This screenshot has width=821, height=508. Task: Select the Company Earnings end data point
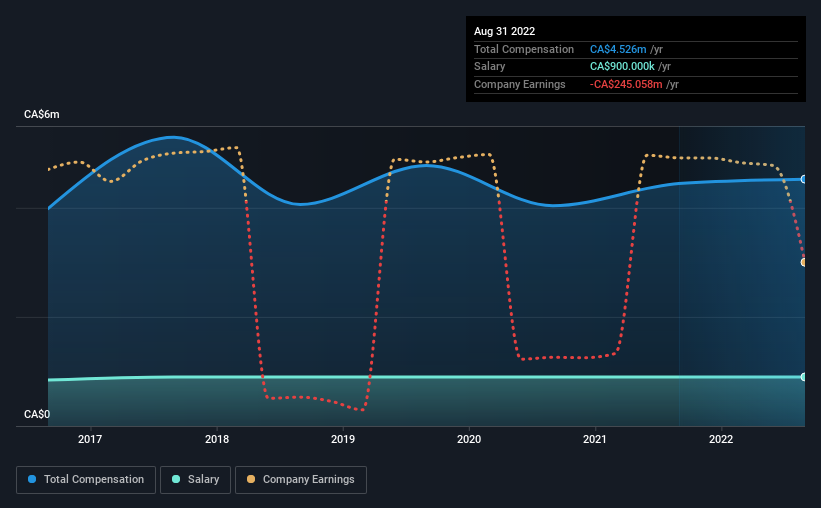coord(803,262)
